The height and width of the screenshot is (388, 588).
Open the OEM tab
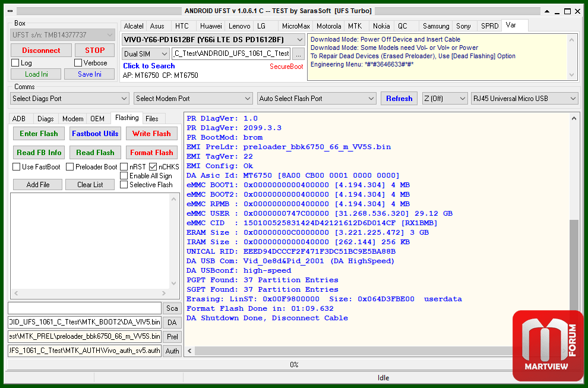pos(97,119)
